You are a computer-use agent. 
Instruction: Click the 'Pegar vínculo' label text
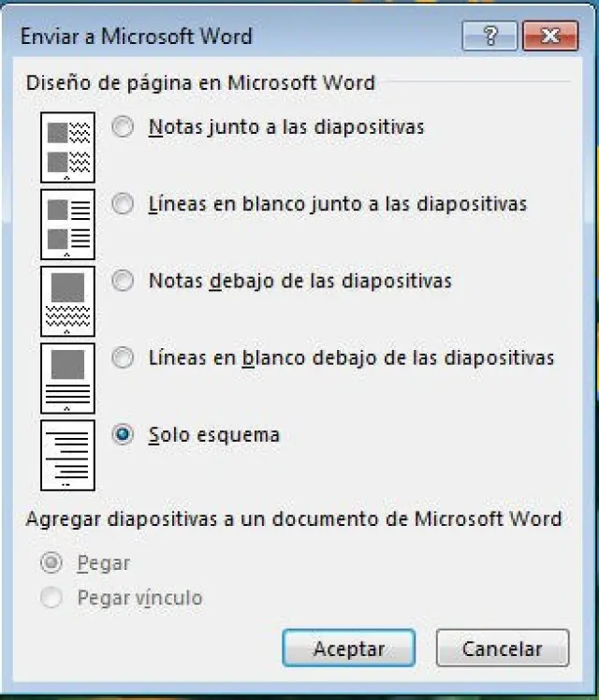point(139,597)
